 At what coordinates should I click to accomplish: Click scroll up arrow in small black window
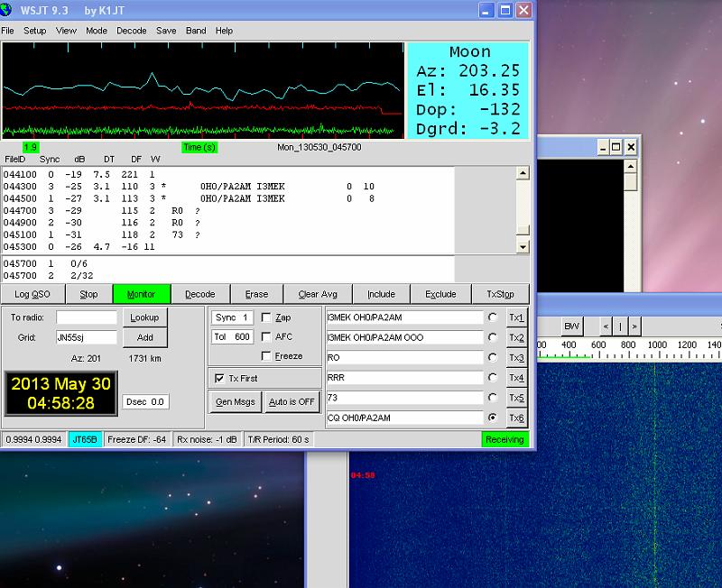click(x=630, y=166)
